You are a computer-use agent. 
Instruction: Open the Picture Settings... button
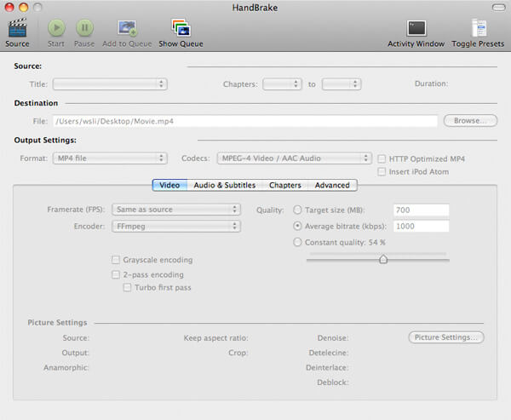(446, 337)
